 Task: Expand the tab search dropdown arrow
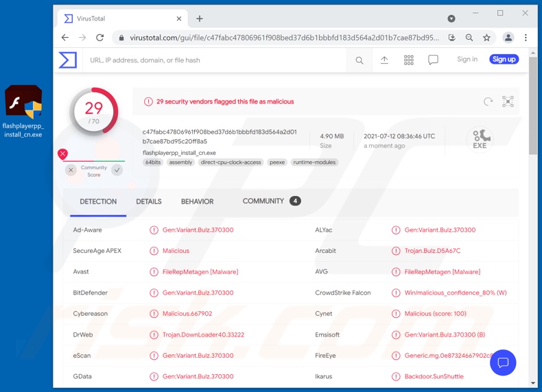click(x=451, y=19)
